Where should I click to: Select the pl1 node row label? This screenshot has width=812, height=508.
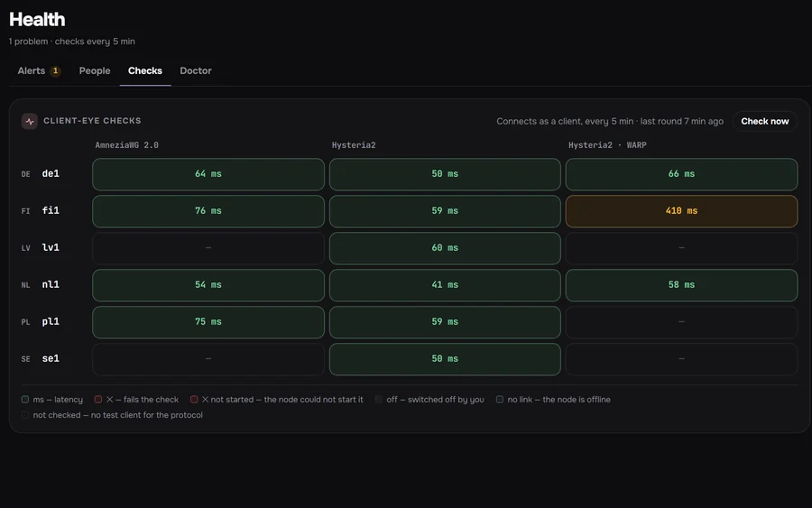point(51,321)
